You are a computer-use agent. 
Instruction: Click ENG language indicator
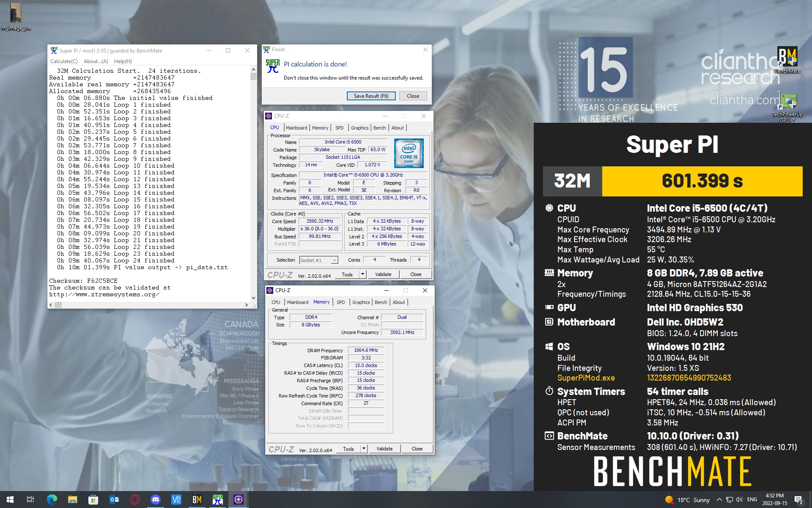click(752, 500)
